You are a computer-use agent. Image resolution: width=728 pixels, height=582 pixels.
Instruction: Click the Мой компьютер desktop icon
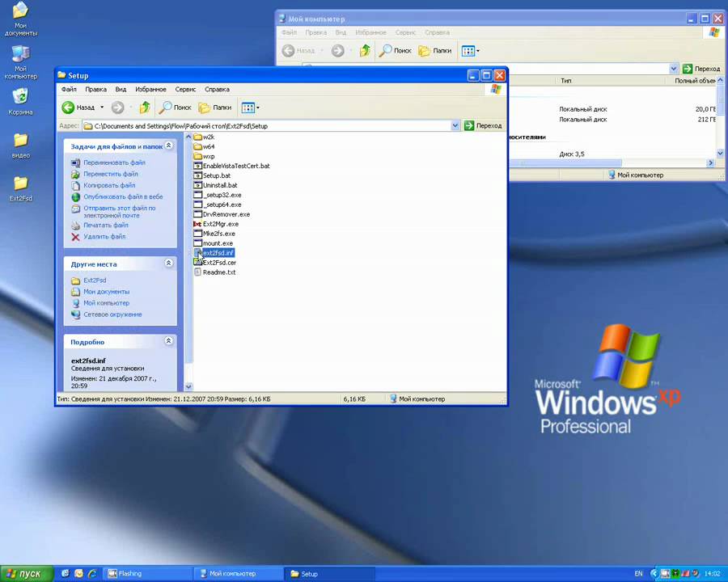[x=20, y=62]
